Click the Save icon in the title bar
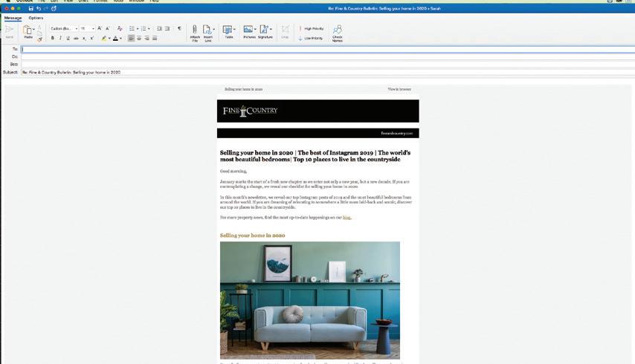 point(30,8)
